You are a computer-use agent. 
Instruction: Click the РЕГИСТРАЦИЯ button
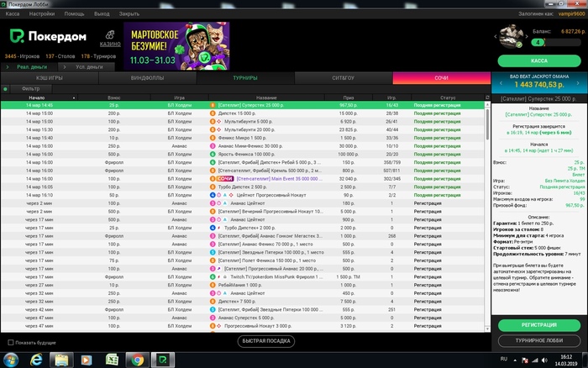(x=539, y=325)
